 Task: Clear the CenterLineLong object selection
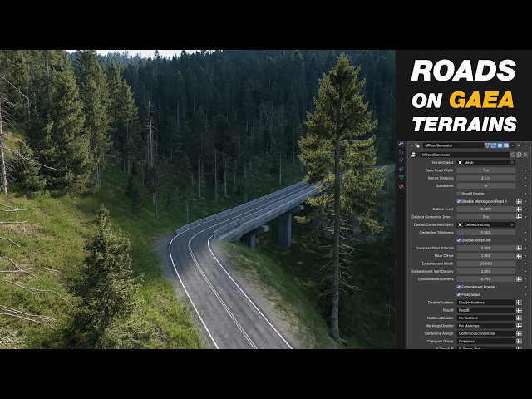tap(512, 224)
